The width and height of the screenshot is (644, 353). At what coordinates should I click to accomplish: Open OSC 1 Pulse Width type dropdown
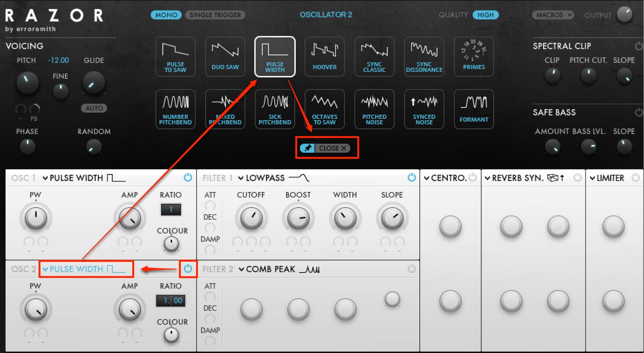pyautogui.click(x=84, y=178)
